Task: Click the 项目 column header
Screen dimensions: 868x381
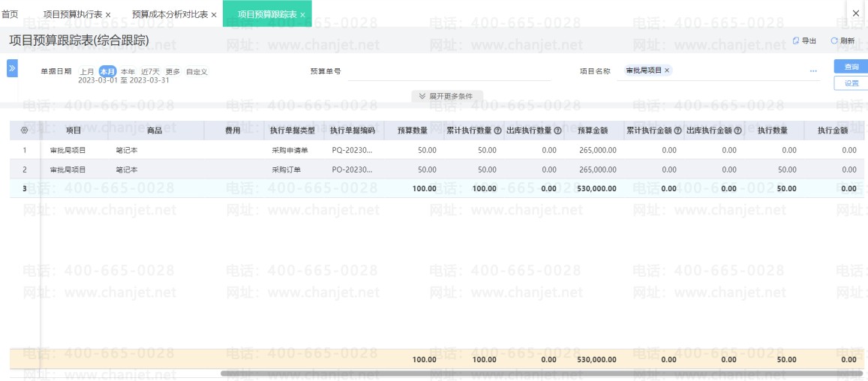Action: pos(74,130)
